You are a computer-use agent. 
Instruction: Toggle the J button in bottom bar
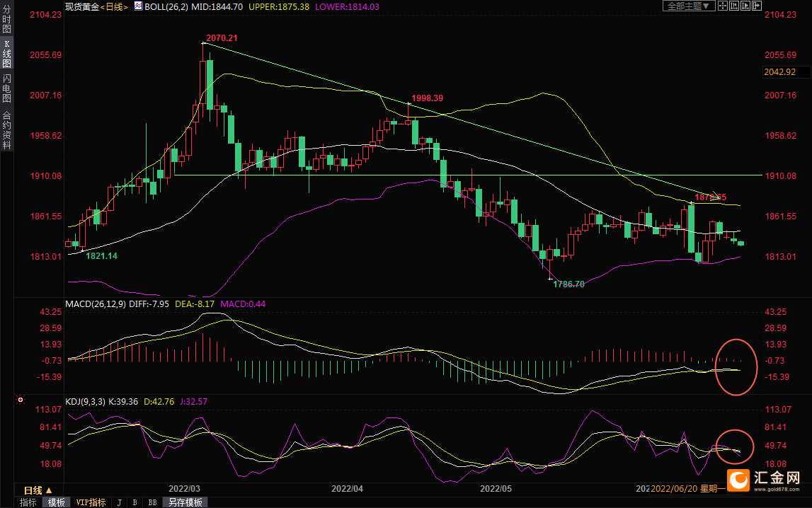click(x=119, y=502)
